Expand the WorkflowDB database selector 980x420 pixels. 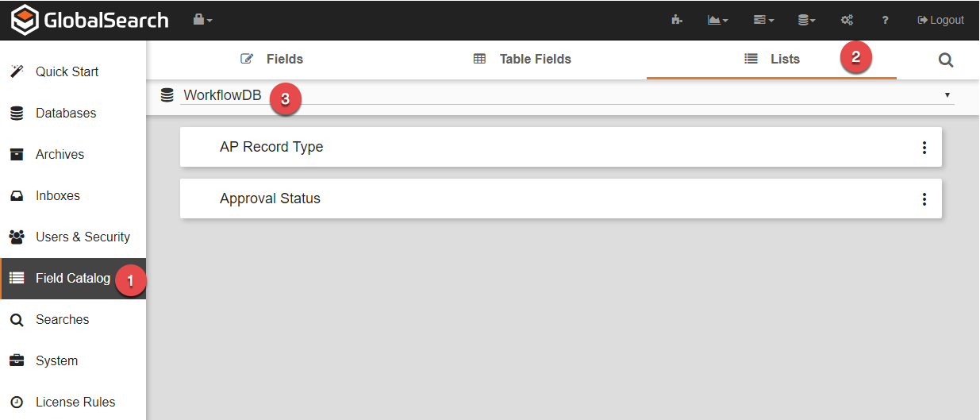tap(947, 95)
